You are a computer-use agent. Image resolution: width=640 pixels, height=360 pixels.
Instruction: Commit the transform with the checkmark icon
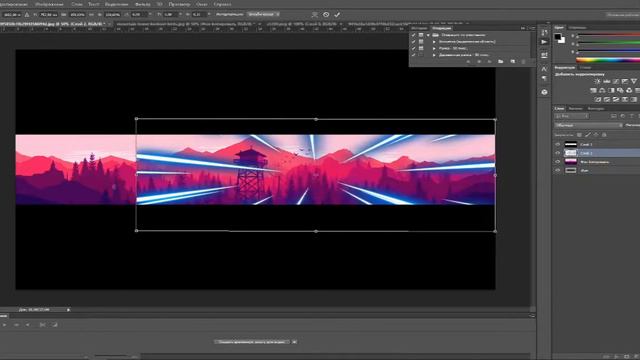[x=337, y=14]
